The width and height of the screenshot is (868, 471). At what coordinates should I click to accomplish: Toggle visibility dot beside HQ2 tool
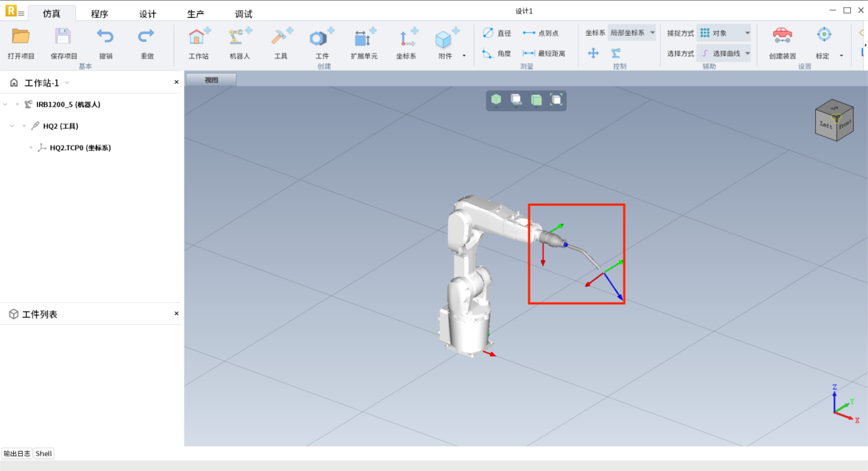pyautogui.click(x=24, y=126)
